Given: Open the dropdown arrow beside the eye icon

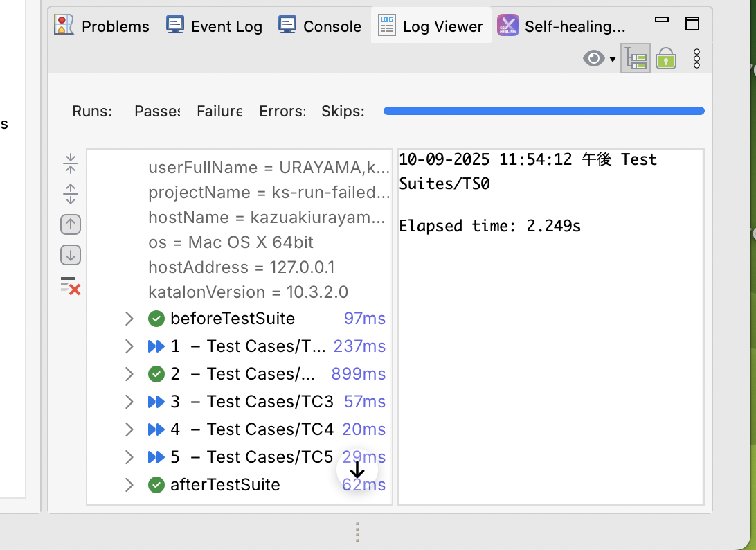Looking at the screenshot, I should 613,60.
